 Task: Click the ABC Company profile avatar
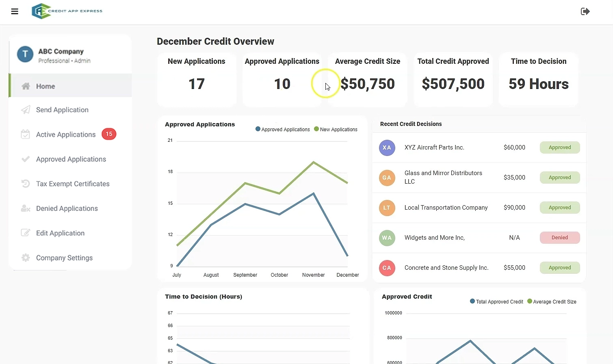24,54
